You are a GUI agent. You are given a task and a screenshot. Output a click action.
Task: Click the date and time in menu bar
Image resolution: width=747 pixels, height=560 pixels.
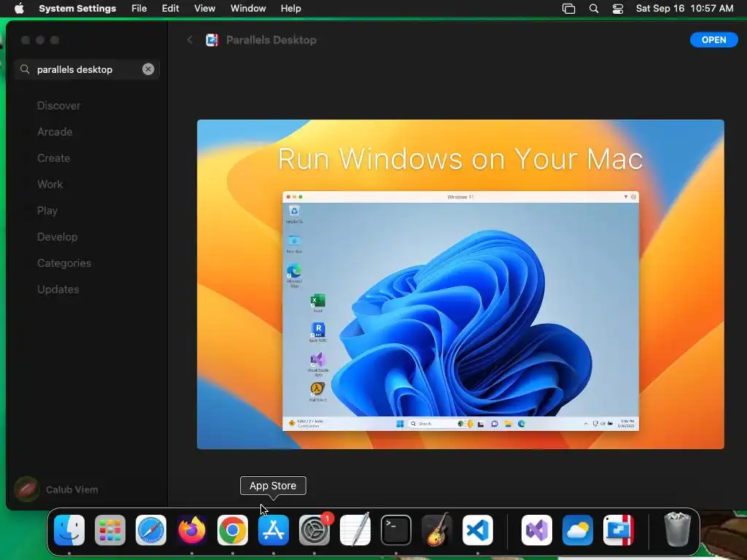coord(684,9)
